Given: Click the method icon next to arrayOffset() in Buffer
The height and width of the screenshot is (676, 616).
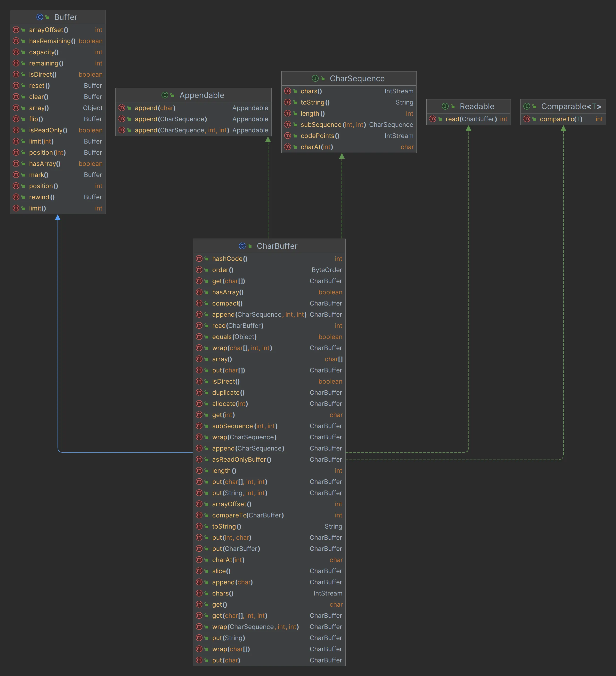Looking at the screenshot, I should 16,30.
